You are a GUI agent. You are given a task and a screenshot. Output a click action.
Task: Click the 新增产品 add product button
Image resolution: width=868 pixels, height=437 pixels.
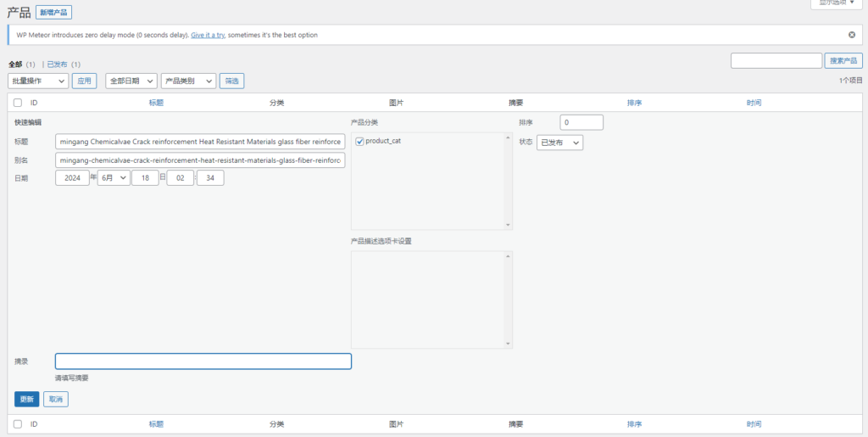point(53,13)
